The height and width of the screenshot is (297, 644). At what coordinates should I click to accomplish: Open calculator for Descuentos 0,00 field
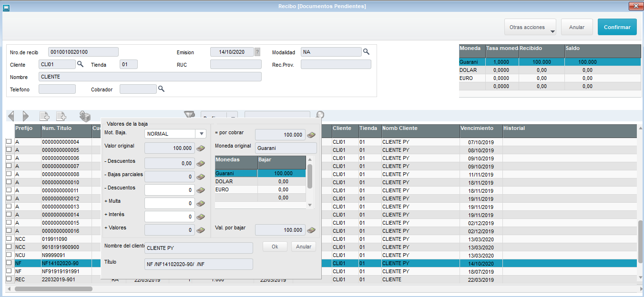(x=201, y=163)
